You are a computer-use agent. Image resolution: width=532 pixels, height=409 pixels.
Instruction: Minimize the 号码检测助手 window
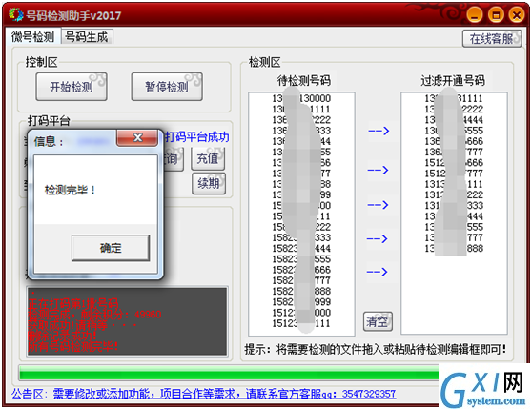pyautogui.click(x=475, y=15)
